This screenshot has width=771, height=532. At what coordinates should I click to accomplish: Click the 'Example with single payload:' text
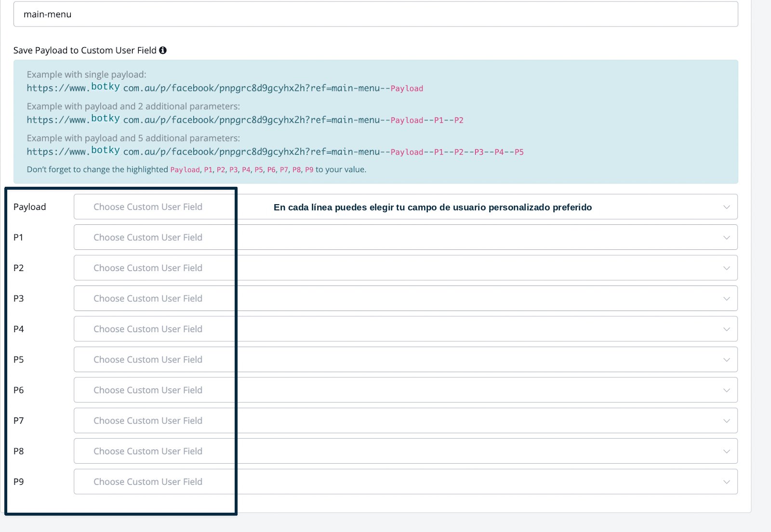pos(86,74)
